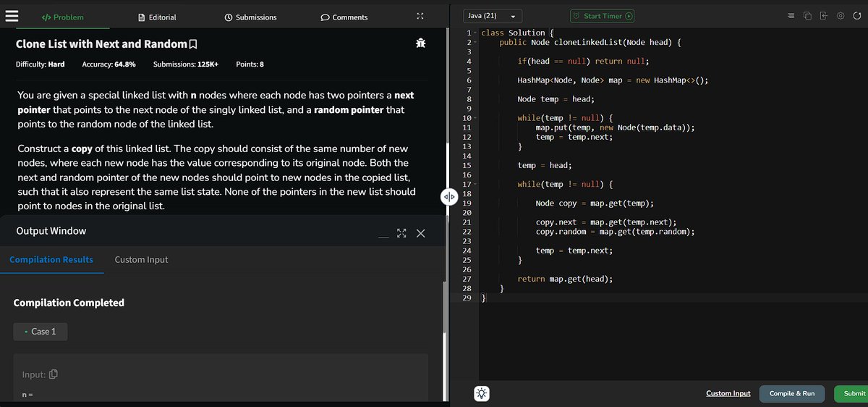Click the Start Timer button
Image resolution: width=868 pixels, height=407 pixels.
pyautogui.click(x=603, y=16)
